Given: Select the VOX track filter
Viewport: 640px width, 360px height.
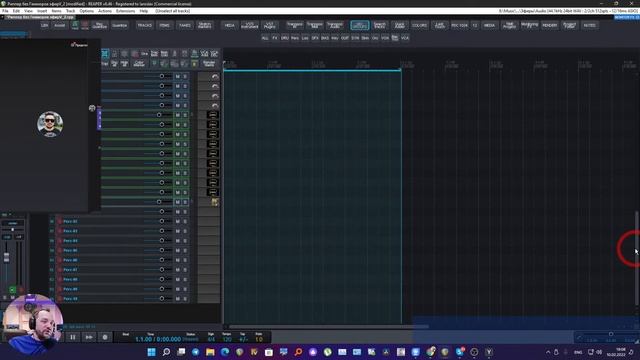Looking at the screenshot, I should (385, 38).
